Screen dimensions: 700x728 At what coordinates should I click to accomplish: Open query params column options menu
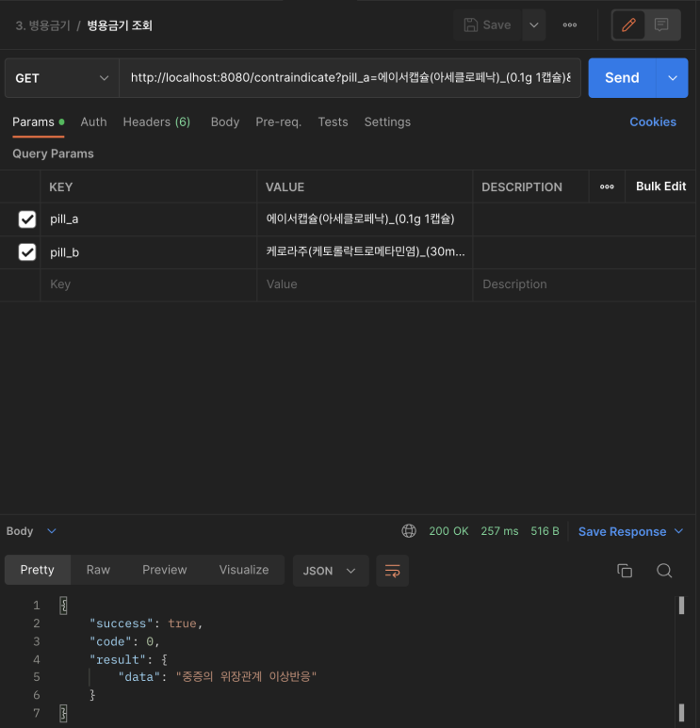coord(607,186)
